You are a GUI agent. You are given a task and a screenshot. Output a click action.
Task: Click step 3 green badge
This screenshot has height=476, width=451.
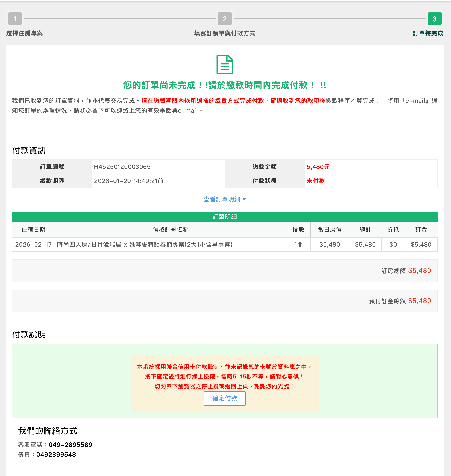coord(434,19)
